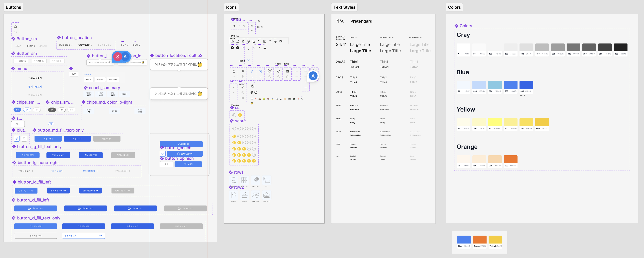Open the bold 강남구 역삼동 location dropdown
Screen dimensions: 644x258
[85, 45]
